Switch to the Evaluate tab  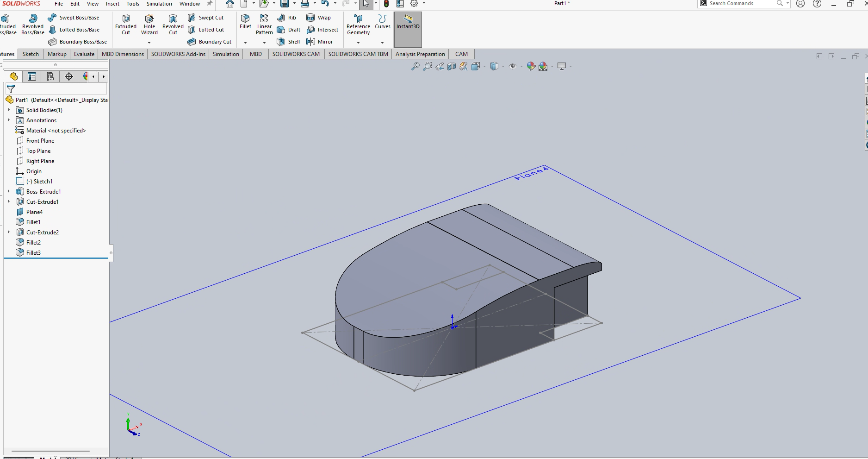(84, 54)
